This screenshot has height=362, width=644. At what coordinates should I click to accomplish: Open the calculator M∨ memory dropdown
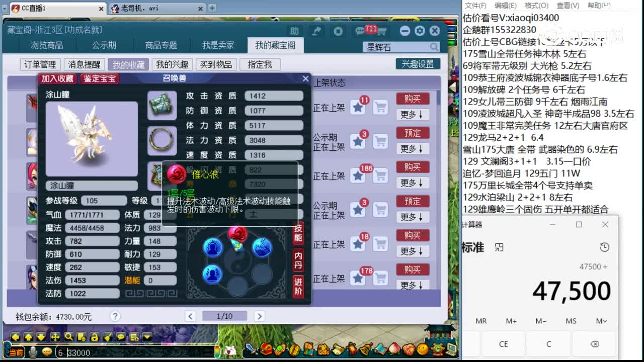coord(601,321)
